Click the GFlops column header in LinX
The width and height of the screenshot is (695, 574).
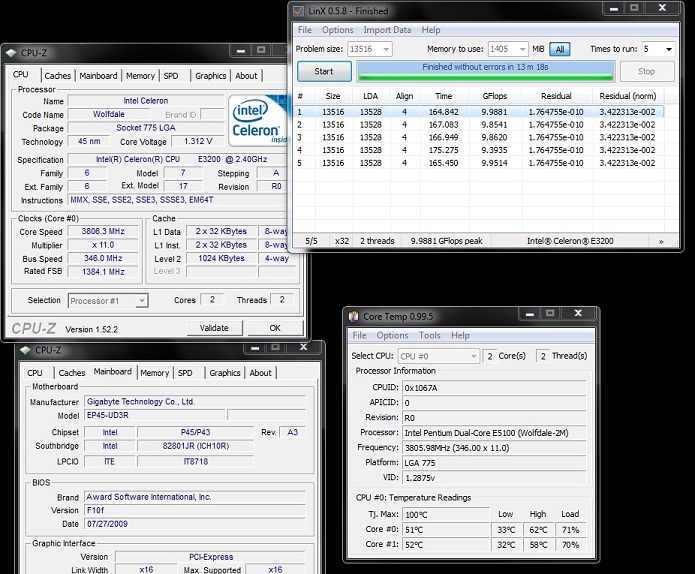[x=495, y=96]
